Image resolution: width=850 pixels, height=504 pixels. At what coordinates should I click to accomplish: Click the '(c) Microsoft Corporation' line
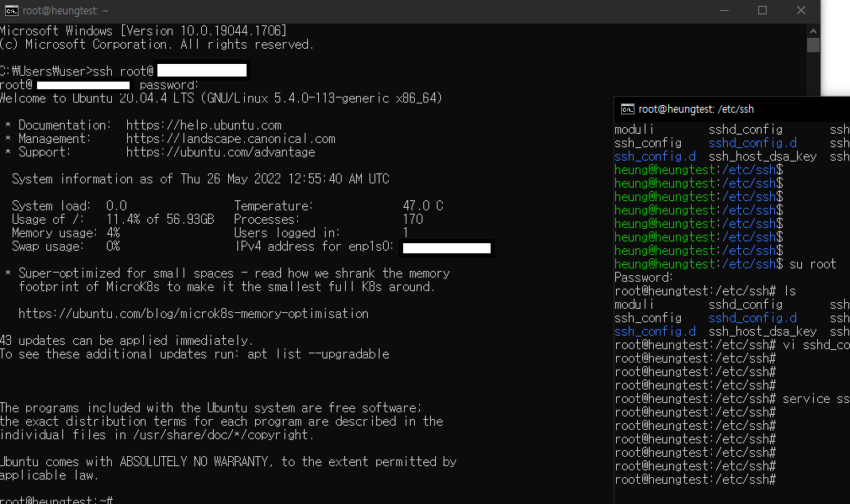coord(157,45)
